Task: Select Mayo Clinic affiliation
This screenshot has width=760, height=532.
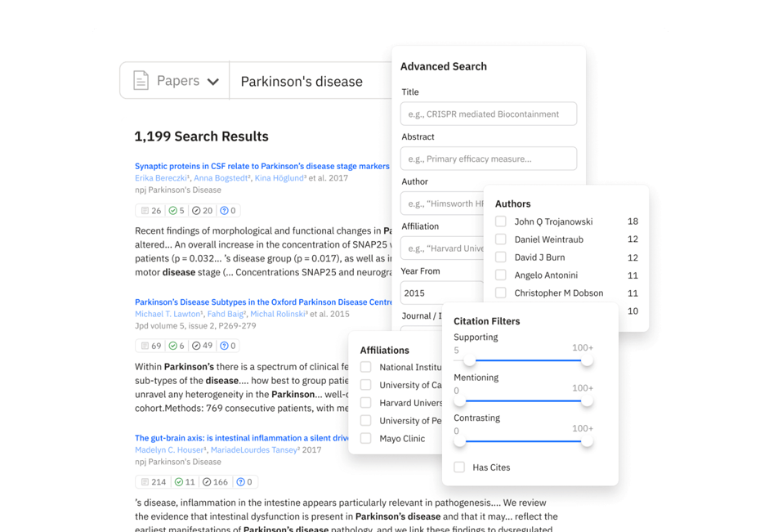Action: tap(365, 439)
